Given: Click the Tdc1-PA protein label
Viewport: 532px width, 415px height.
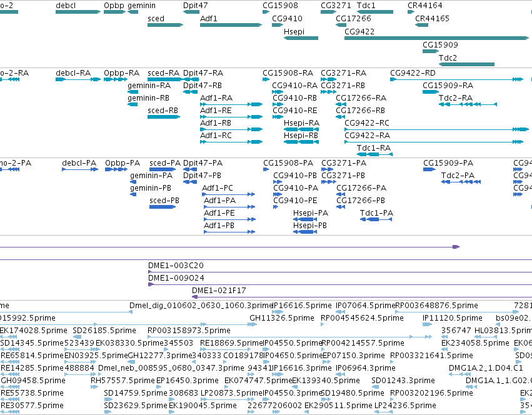Looking at the screenshot, I should tap(376, 213).
